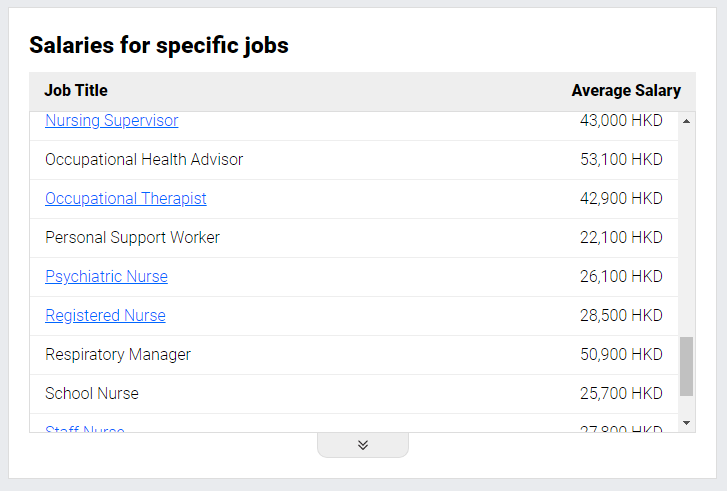Click the 50,900 HKD salary value

[x=621, y=354]
